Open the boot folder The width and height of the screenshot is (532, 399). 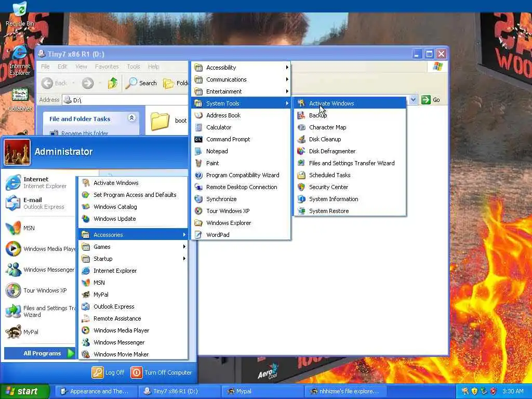(x=169, y=121)
